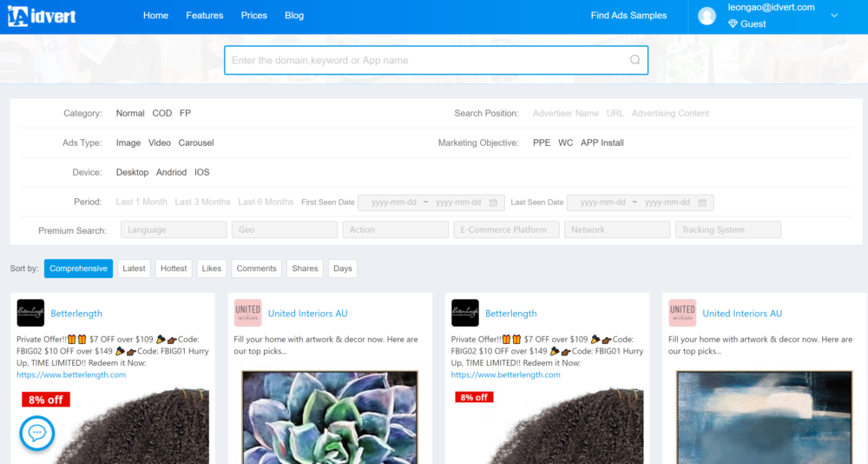
Task: Sort results by Hottest
Action: click(174, 268)
